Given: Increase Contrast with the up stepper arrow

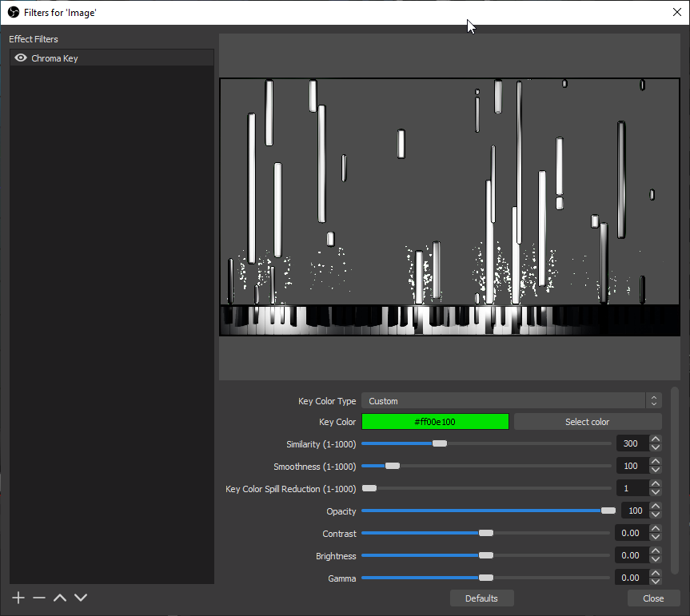Looking at the screenshot, I should pyautogui.click(x=656, y=529).
